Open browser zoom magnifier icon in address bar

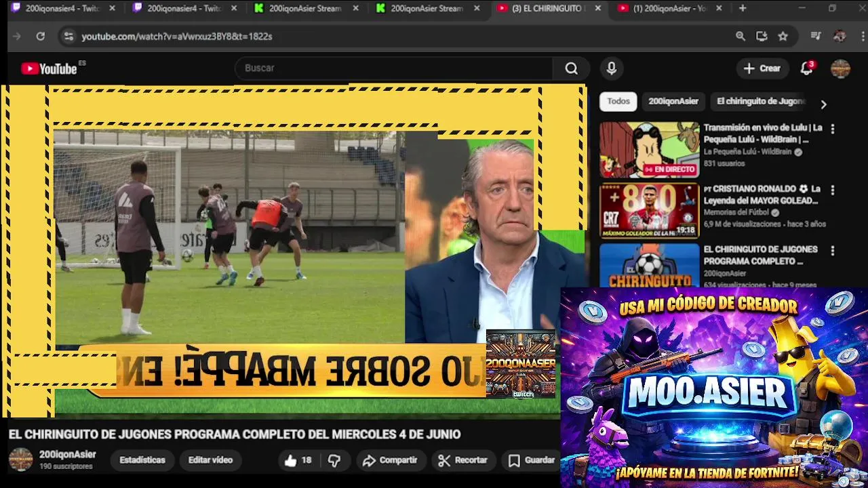click(741, 36)
